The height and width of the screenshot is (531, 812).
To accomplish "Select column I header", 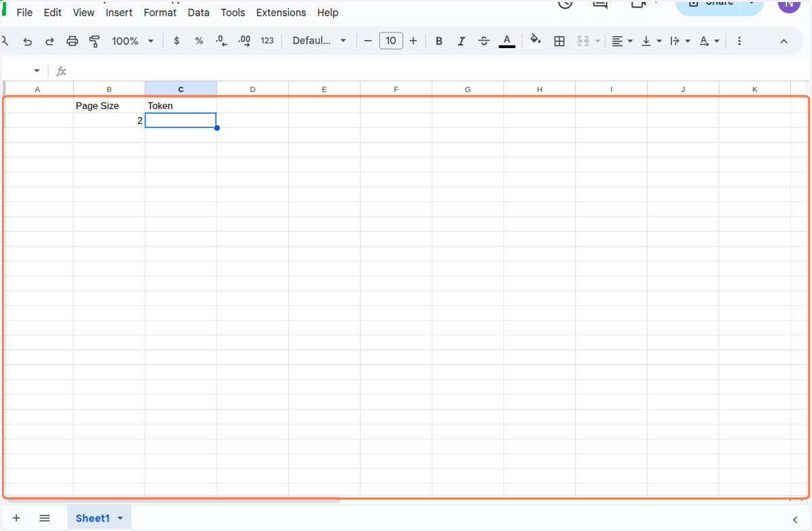I will point(611,89).
